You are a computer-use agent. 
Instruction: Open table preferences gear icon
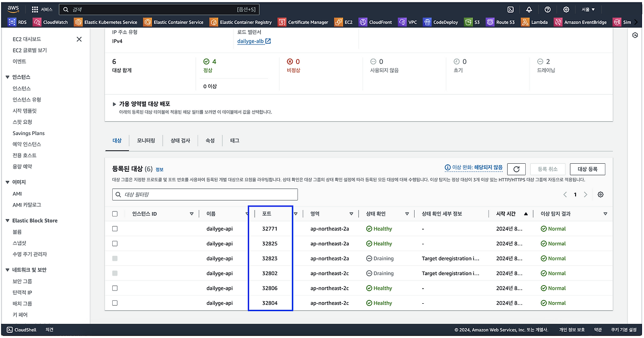[x=600, y=194]
